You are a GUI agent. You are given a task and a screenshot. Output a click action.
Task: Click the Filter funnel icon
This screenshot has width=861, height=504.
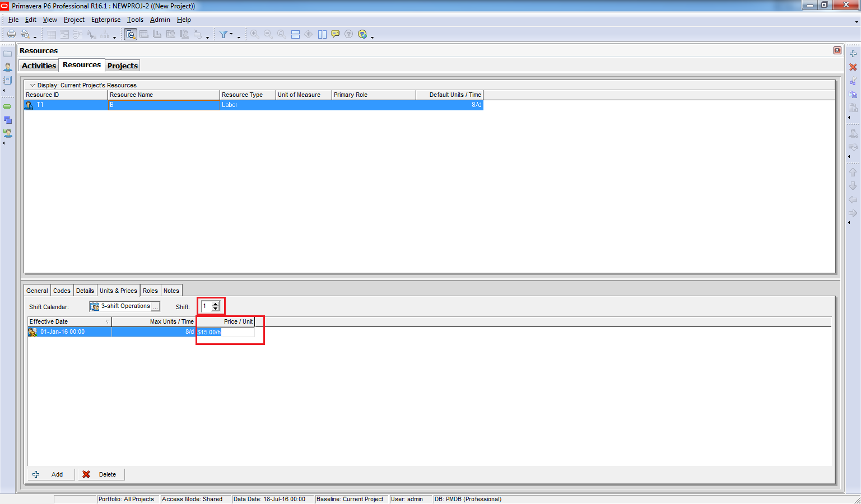pos(224,34)
